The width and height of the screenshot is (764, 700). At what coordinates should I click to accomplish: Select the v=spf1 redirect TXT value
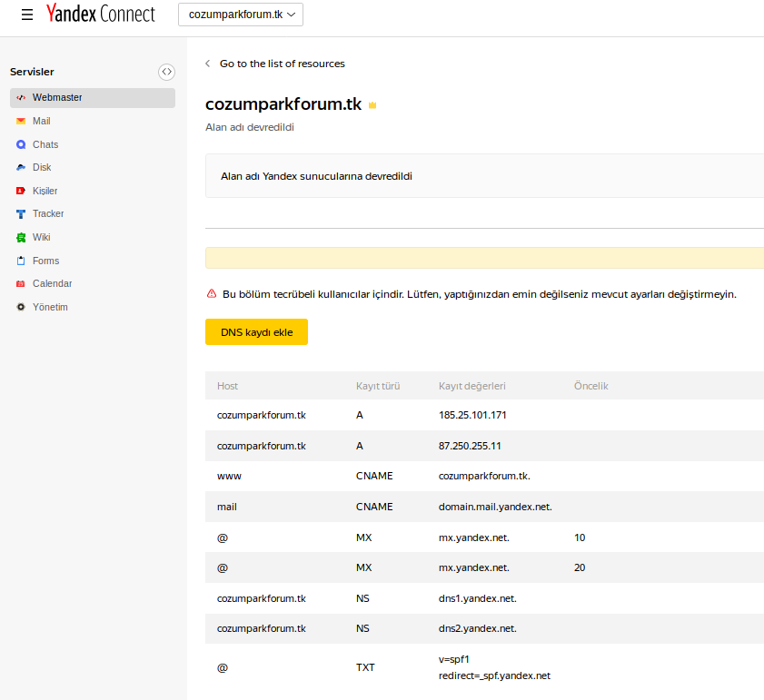coord(494,668)
